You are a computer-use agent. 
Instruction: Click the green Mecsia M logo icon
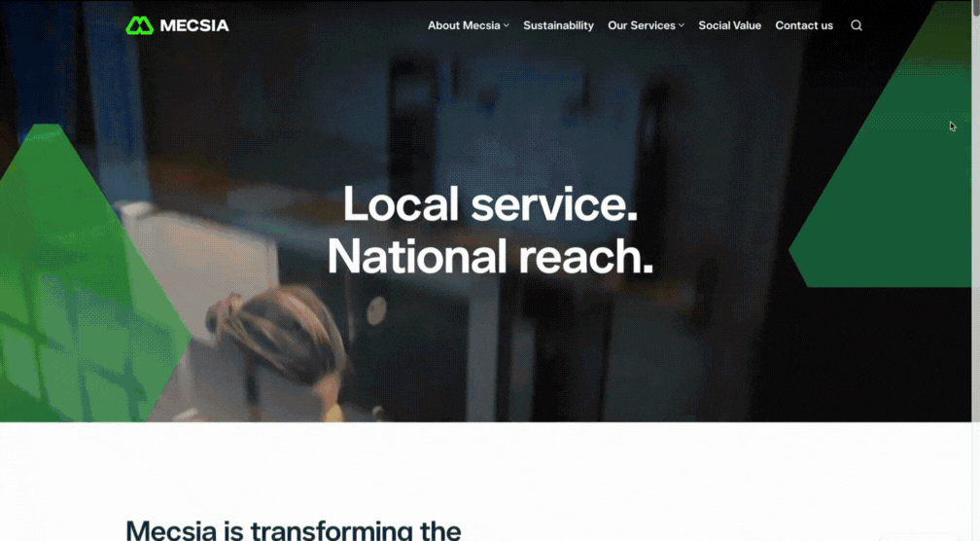[139, 25]
